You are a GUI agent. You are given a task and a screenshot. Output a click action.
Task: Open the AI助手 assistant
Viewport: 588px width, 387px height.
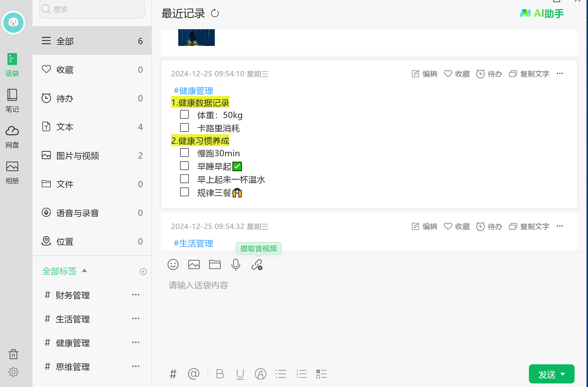click(x=541, y=13)
